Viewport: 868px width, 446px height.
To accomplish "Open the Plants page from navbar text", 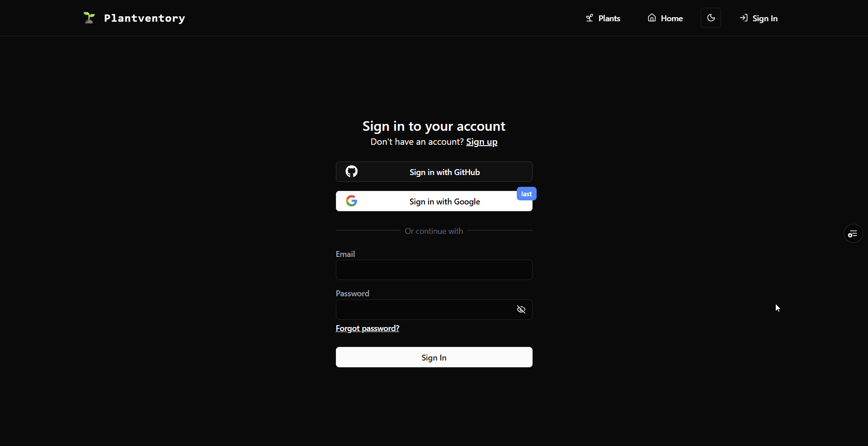I will (609, 19).
